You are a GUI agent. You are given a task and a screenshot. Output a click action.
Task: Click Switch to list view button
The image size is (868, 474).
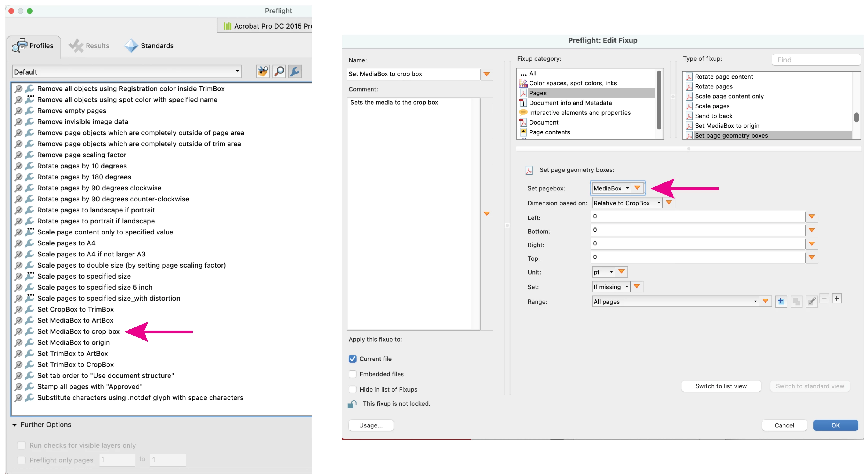point(721,386)
